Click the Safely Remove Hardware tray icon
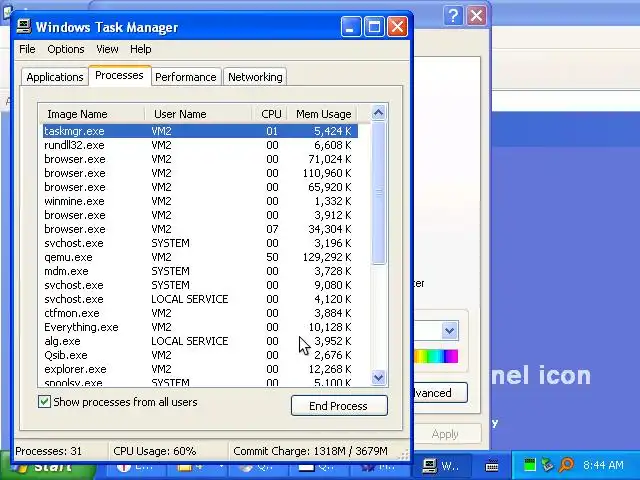This screenshot has width=640, height=480. tap(547, 464)
